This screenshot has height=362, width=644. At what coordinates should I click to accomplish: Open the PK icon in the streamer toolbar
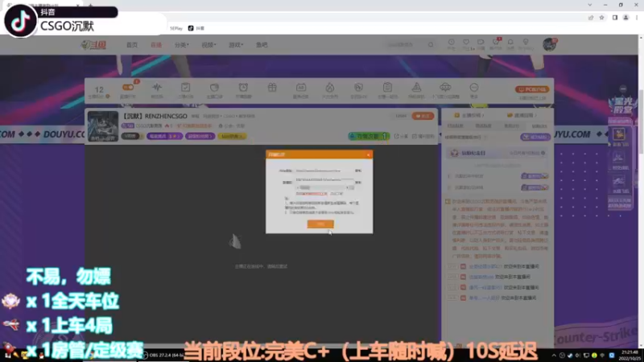click(x=358, y=87)
